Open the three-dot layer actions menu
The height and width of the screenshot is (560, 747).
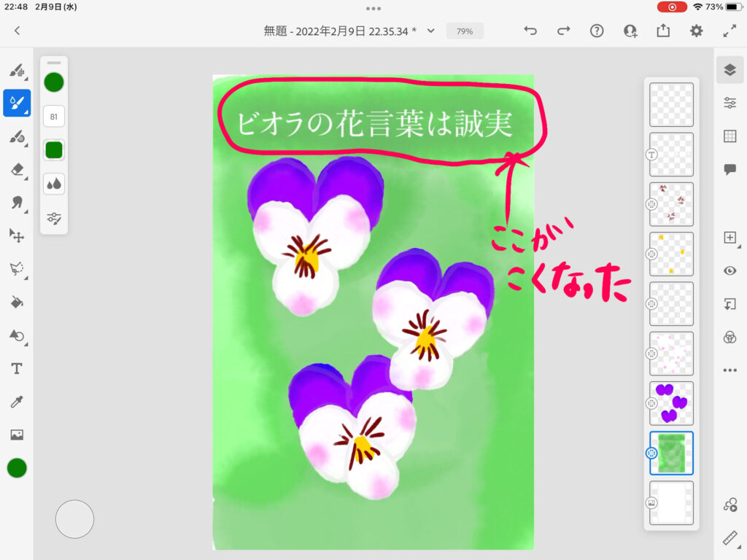(x=729, y=370)
